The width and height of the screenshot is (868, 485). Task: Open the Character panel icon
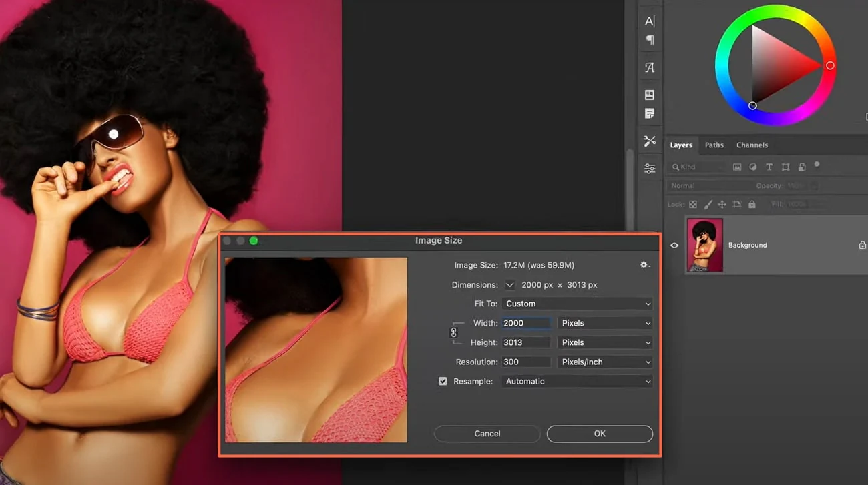[x=650, y=21]
